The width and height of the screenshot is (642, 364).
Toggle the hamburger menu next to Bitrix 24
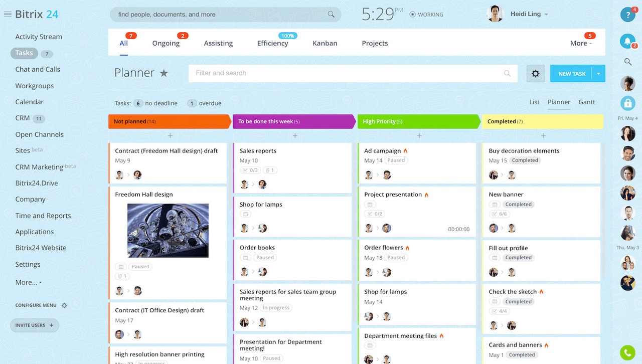tap(8, 14)
